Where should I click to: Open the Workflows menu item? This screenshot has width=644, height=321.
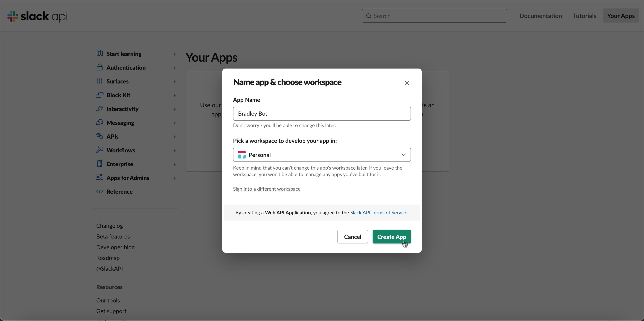point(121,150)
